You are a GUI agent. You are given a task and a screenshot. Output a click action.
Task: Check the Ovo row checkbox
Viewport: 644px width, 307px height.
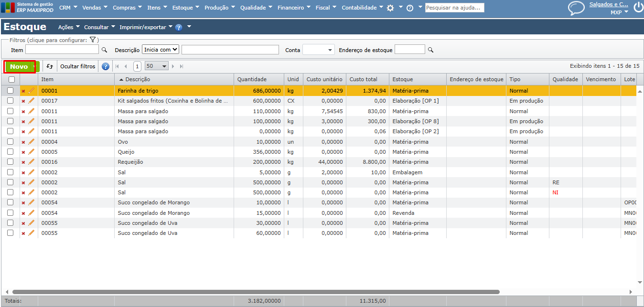[x=11, y=142]
